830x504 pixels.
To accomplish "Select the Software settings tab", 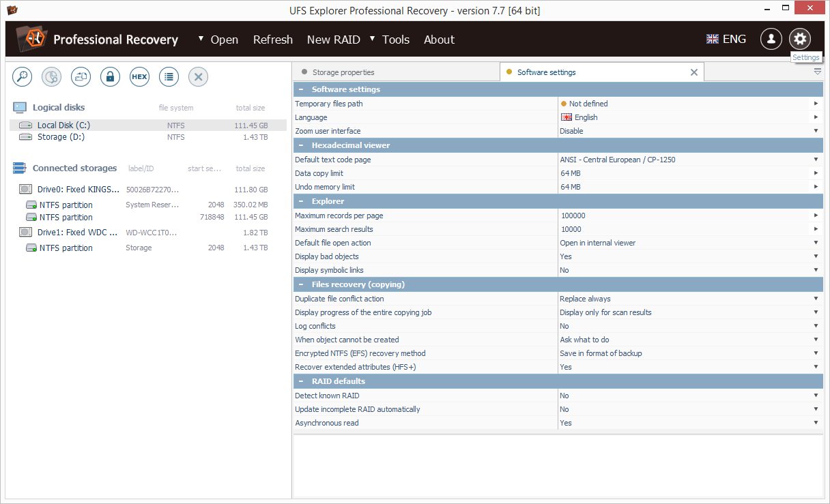I will click(x=601, y=72).
